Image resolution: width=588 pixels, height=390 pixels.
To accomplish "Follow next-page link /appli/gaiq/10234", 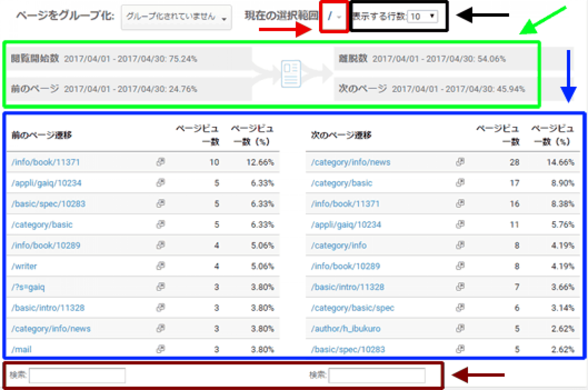I will coord(346,225).
